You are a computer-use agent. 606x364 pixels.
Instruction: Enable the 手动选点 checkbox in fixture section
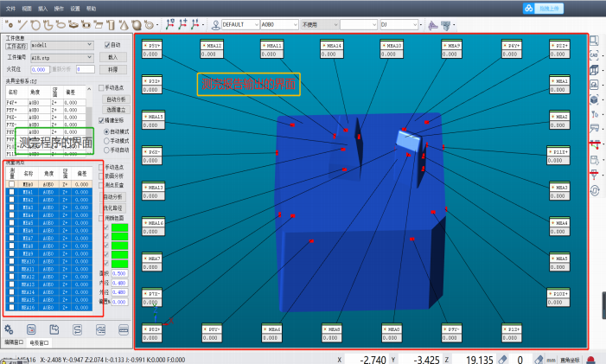[101, 88]
